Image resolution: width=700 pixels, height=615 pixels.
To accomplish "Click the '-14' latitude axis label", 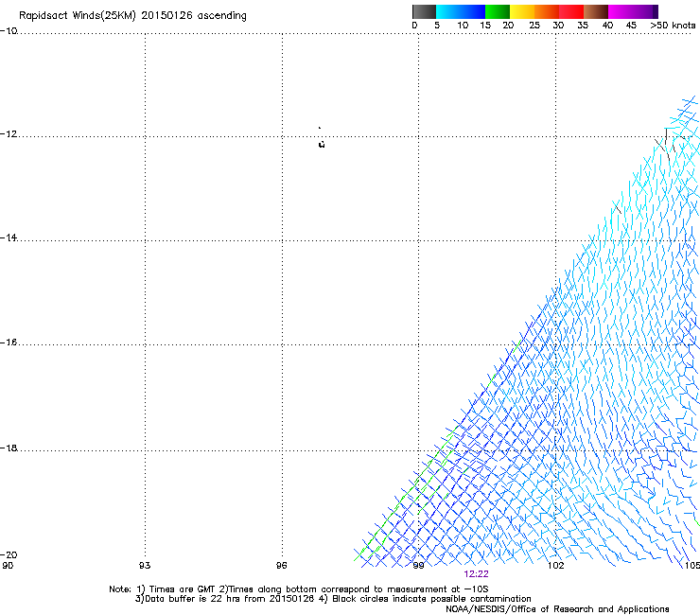I will coord(9,237).
